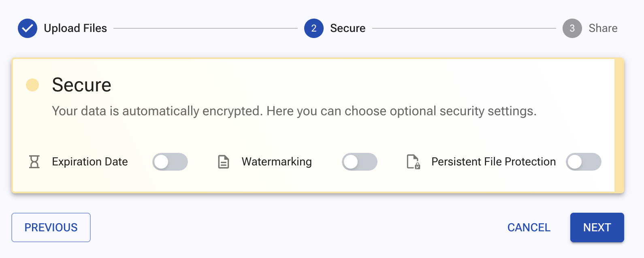Click the gray circle numbered 3
Screen dimensions: 644x258
click(572, 28)
